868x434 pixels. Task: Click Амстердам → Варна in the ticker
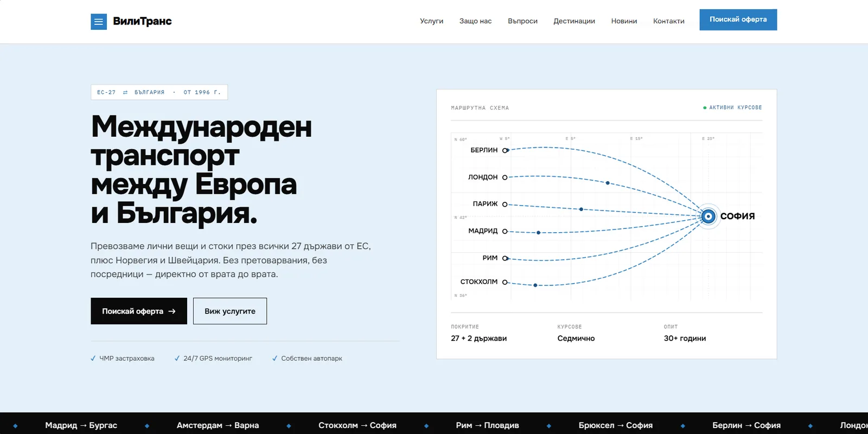coord(218,425)
